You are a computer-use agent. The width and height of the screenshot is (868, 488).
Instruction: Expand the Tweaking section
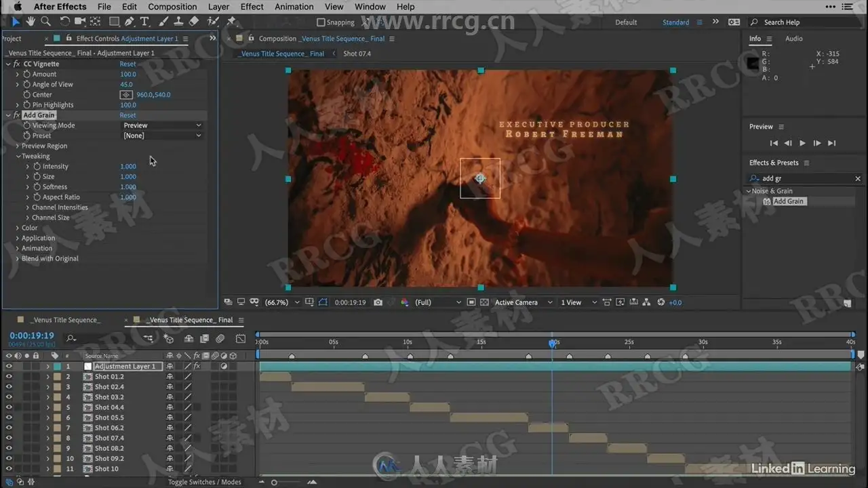pyautogui.click(x=18, y=156)
